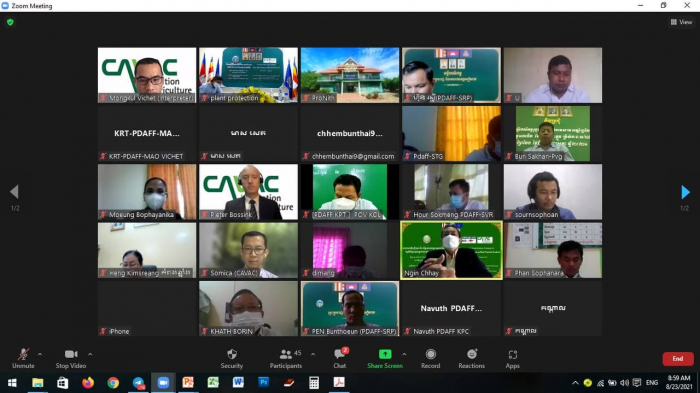Open the View layout menu

pyautogui.click(x=681, y=22)
